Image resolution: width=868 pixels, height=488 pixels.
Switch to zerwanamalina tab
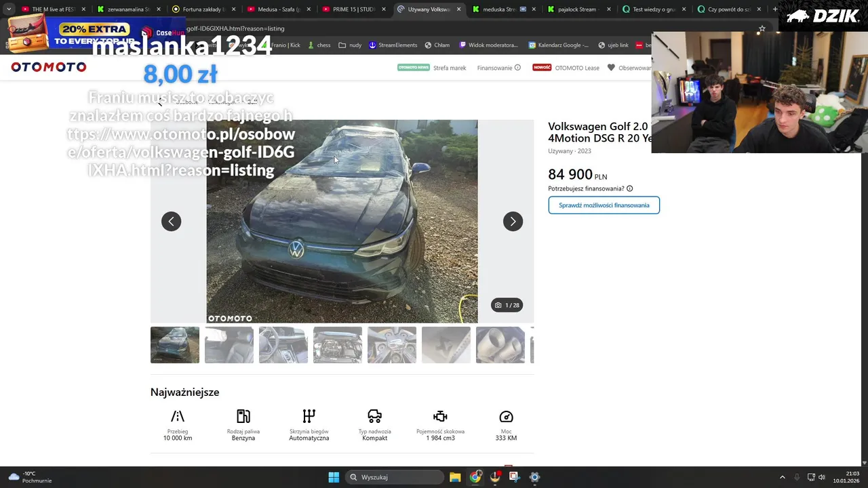point(128,9)
